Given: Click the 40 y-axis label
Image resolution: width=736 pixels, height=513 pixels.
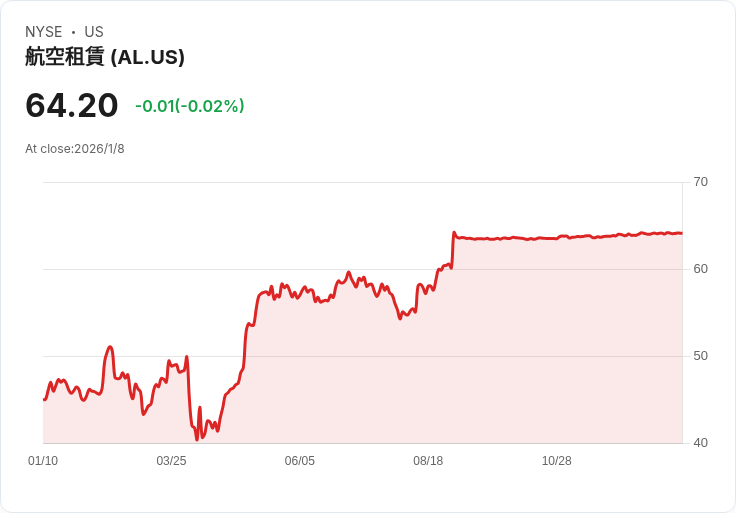Looking at the screenshot, I should [701, 443].
